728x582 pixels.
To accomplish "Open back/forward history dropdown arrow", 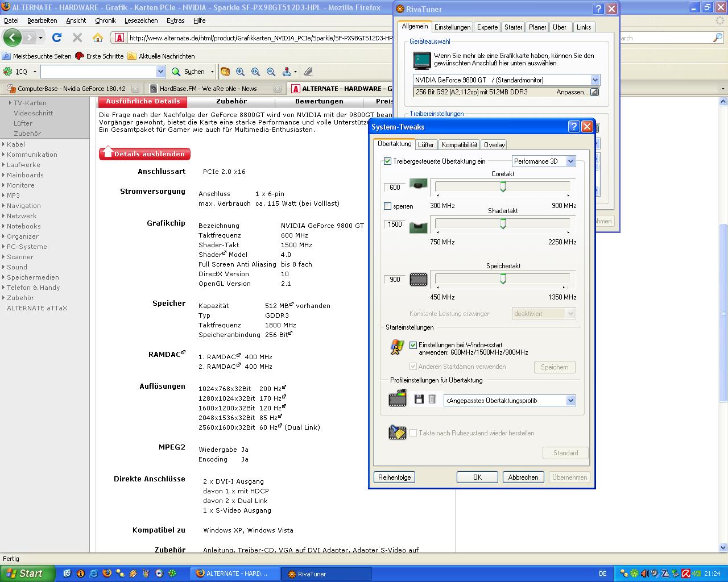I will (40, 38).
